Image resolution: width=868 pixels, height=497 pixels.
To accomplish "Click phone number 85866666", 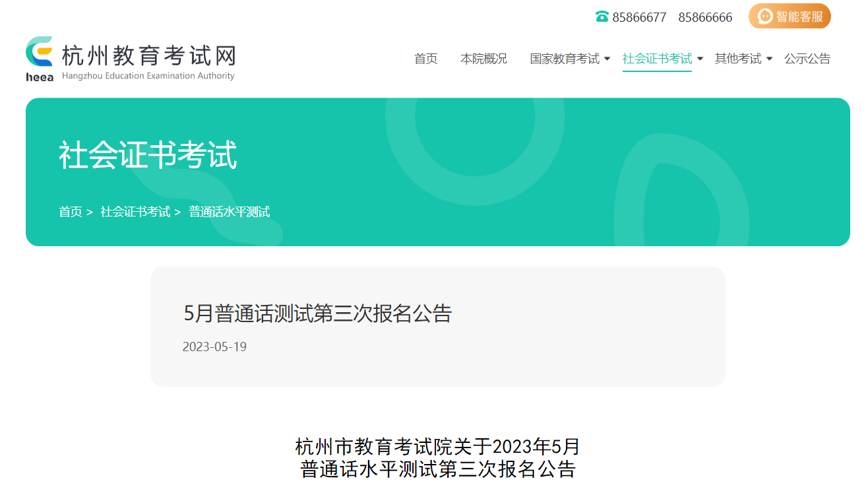I will pos(705,17).
